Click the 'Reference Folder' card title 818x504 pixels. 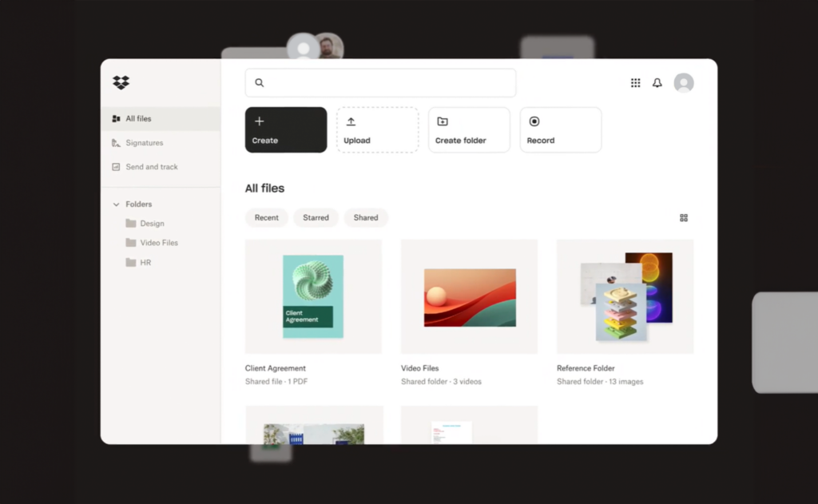click(x=586, y=368)
